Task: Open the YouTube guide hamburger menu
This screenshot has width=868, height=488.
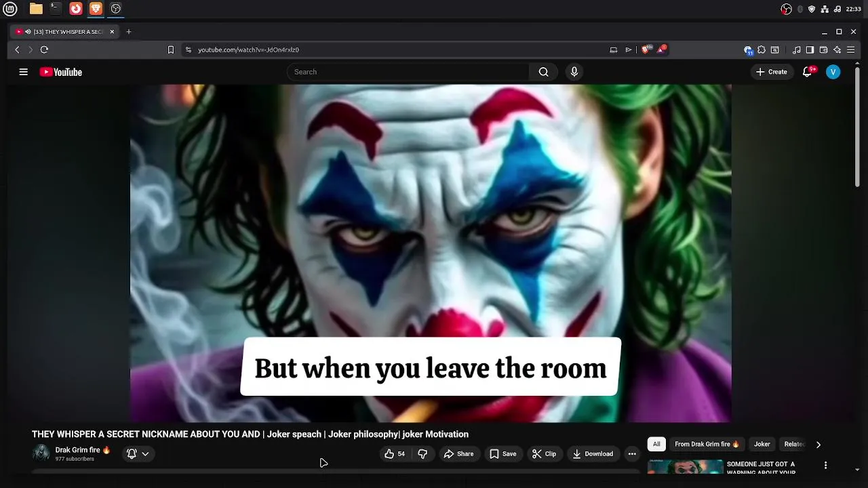Action: pos(24,72)
